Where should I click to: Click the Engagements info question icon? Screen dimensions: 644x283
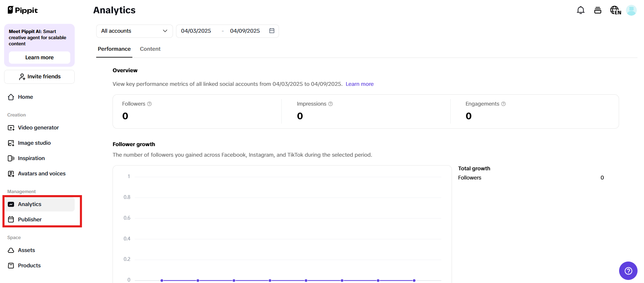(503, 104)
